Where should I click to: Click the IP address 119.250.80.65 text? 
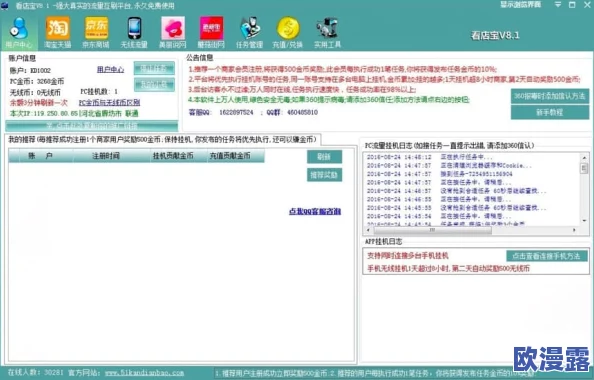(55, 114)
